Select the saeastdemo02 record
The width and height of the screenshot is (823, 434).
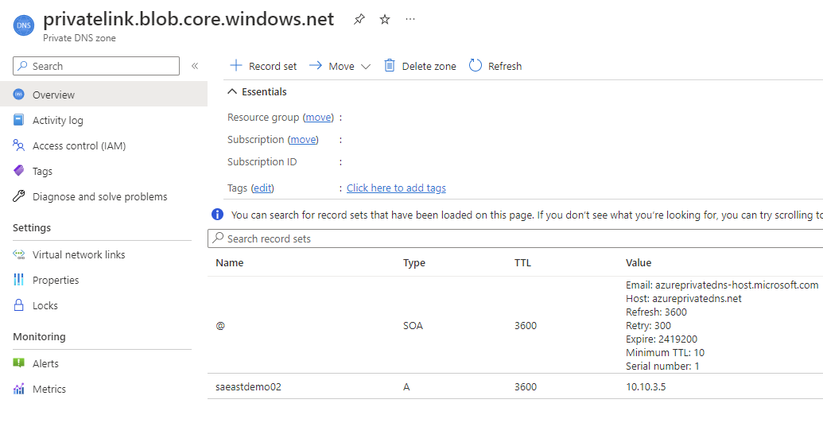coord(248,387)
